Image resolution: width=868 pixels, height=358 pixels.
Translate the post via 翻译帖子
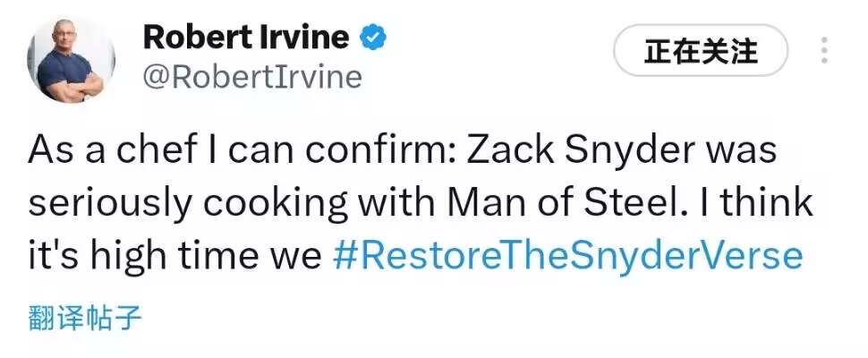click(85, 317)
